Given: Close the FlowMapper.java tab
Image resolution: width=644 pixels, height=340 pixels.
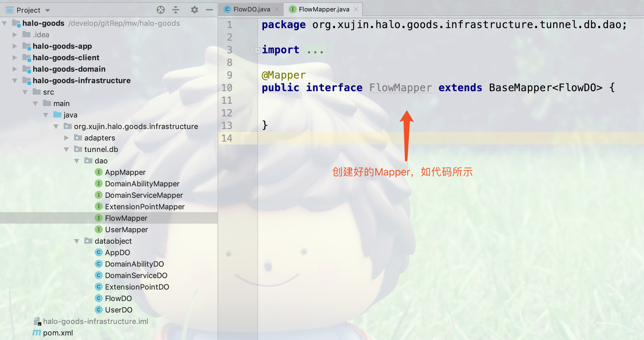Looking at the screenshot, I should [356, 9].
